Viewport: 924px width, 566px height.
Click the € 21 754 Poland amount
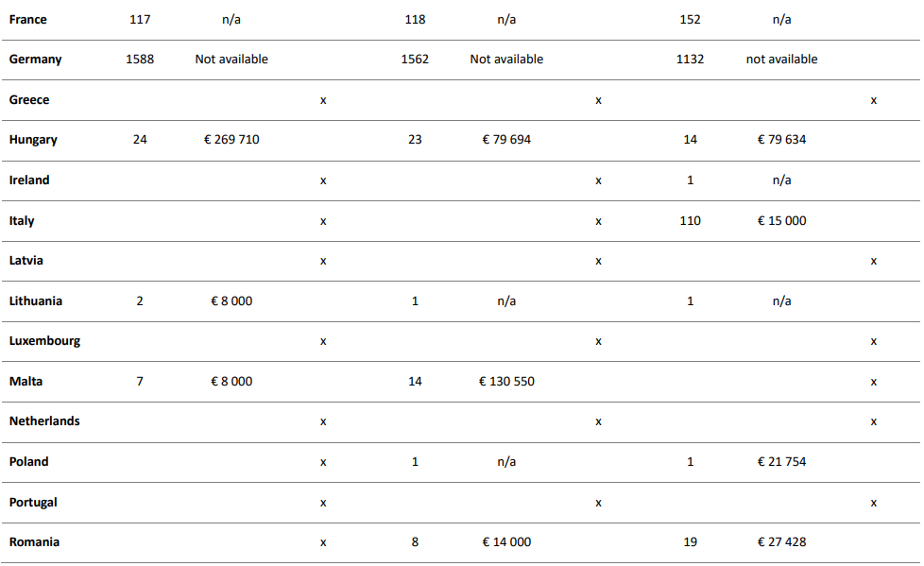(x=781, y=462)
